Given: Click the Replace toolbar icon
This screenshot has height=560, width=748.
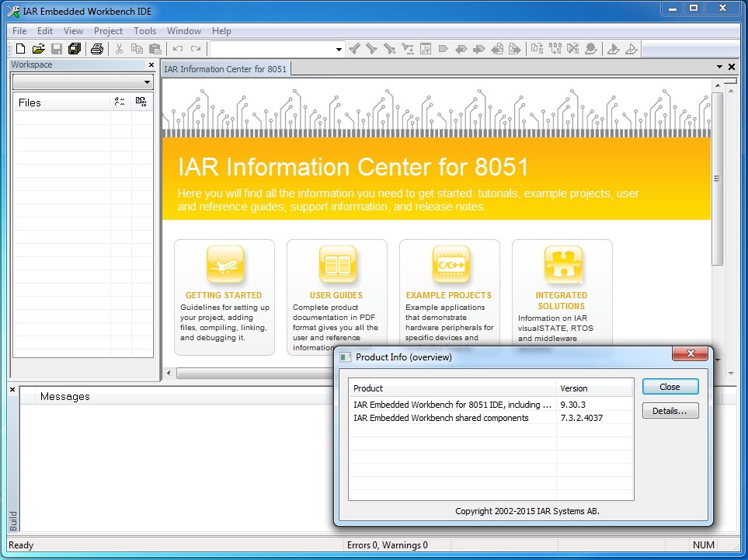Looking at the screenshot, I should 407,49.
